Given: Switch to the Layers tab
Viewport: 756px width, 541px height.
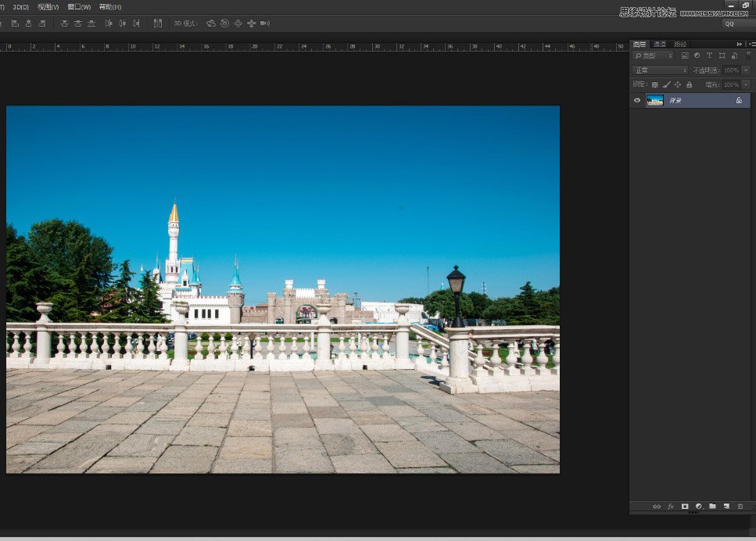Looking at the screenshot, I should click(640, 44).
